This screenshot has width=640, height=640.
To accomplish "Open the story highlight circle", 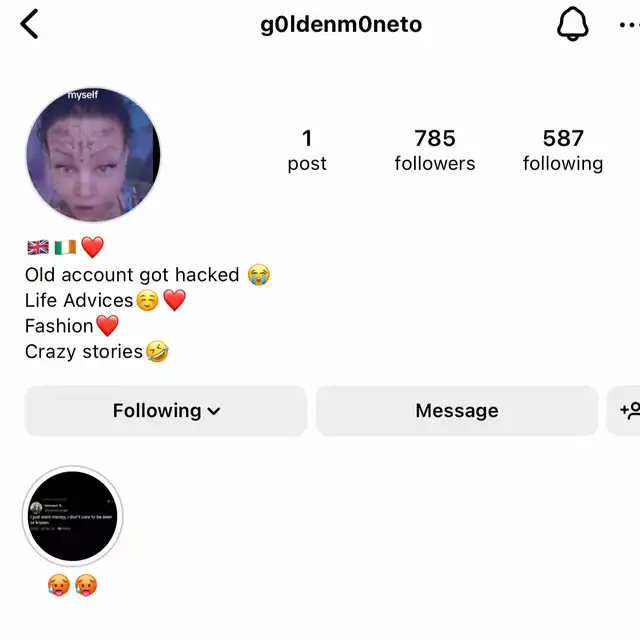I will tap(73, 516).
